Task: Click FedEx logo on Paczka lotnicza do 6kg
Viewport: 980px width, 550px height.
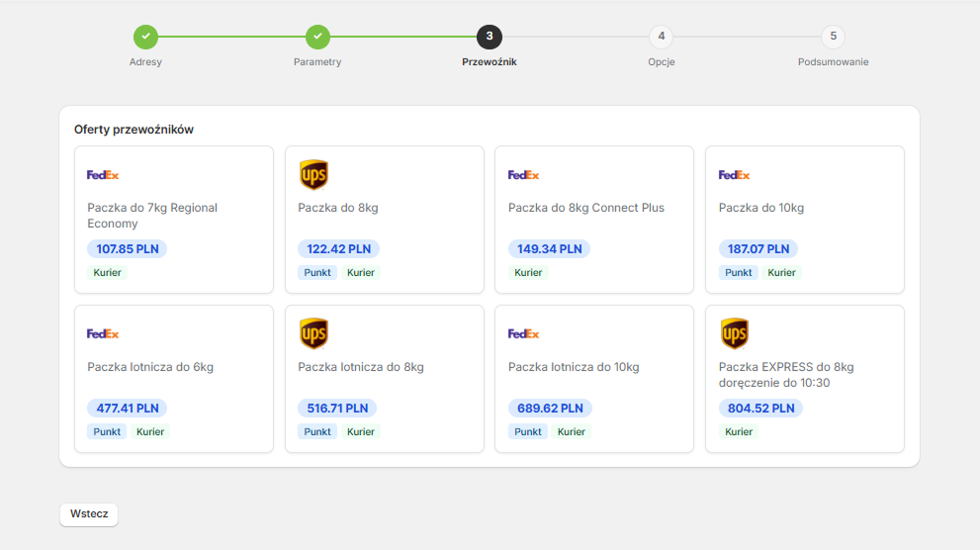Action: coord(103,333)
